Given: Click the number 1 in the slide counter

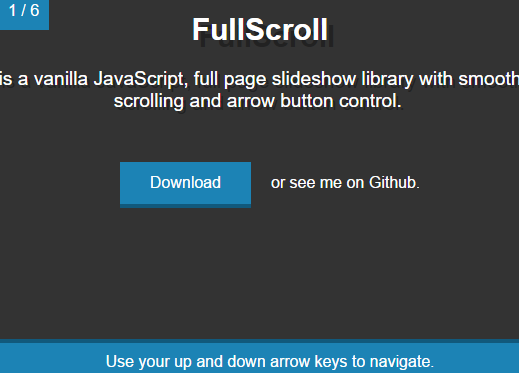Looking at the screenshot, I should click(x=12, y=10).
